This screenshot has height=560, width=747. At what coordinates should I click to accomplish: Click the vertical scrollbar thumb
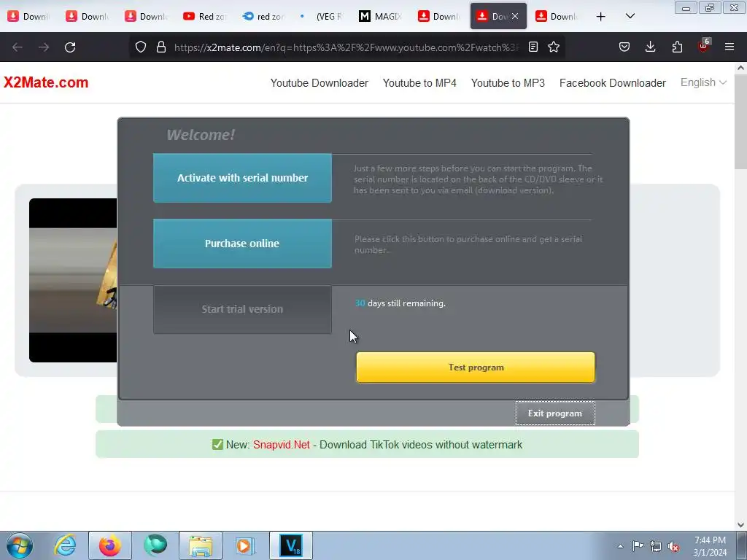(x=741, y=122)
